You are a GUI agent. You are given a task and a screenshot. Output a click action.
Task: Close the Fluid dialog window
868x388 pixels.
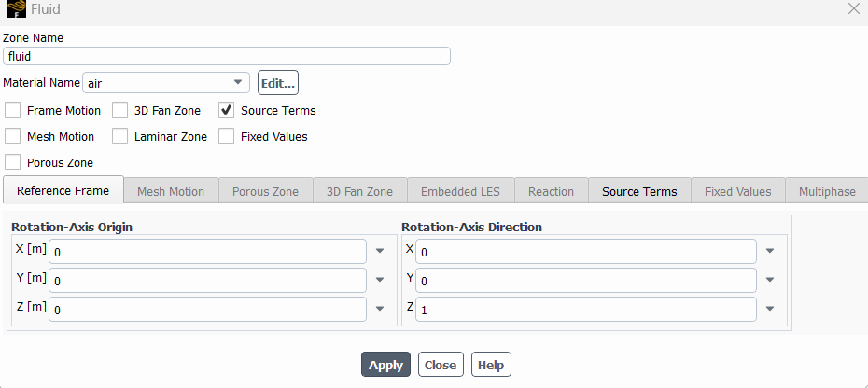tap(854, 8)
